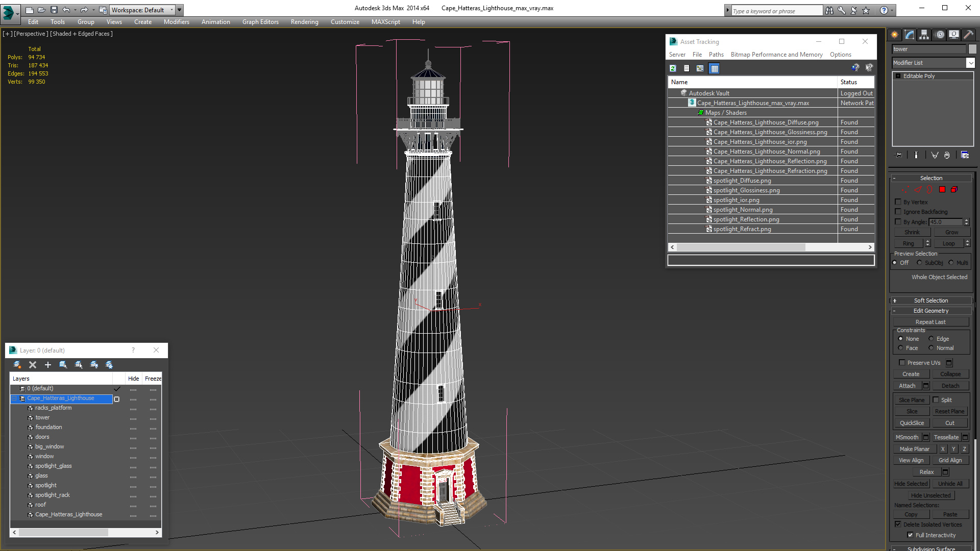Uncheck Delete Isolated Vertices checkbox
Viewport: 980px width, 551px height.
click(898, 524)
